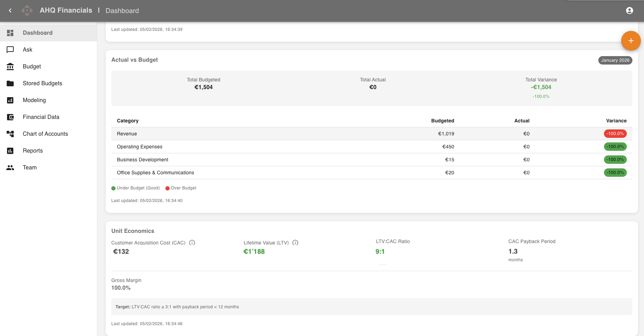The height and width of the screenshot is (336, 644).
Task: Toggle the Under Budget legend indicator
Action: pos(113,188)
